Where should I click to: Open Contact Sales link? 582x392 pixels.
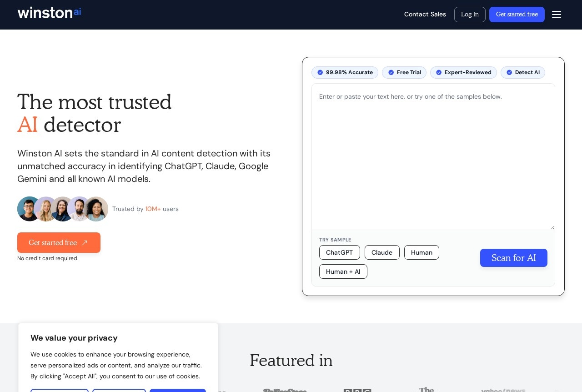[x=425, y=15]
